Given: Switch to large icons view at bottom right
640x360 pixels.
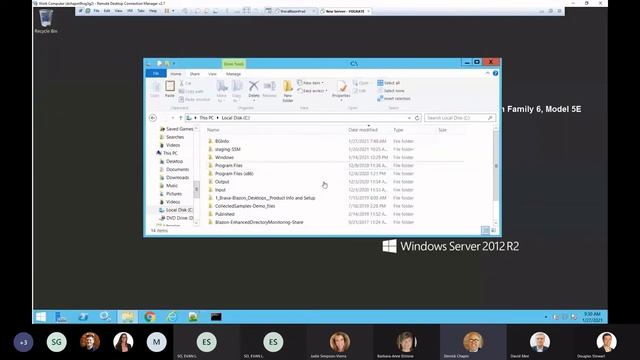Looking at the screenshot, I should coord(493,231).
